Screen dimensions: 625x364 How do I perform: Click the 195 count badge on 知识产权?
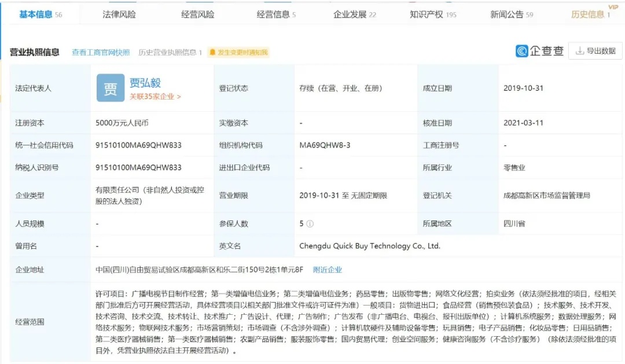pos(451,13)
